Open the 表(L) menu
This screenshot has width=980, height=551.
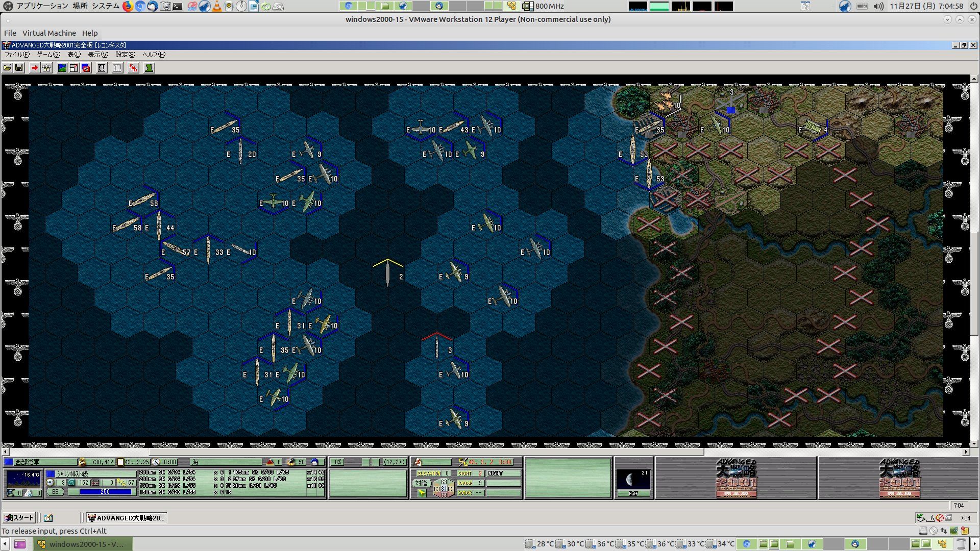click(74, 55)
